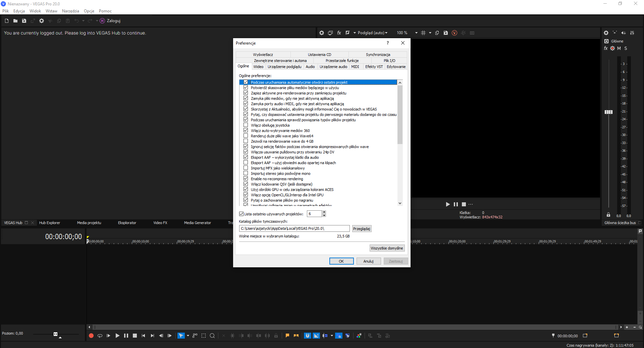This screenshot has height=348, width=644.
Task: Reset with Wszystkie domyślne button
Action: click(x=387, y=248)
